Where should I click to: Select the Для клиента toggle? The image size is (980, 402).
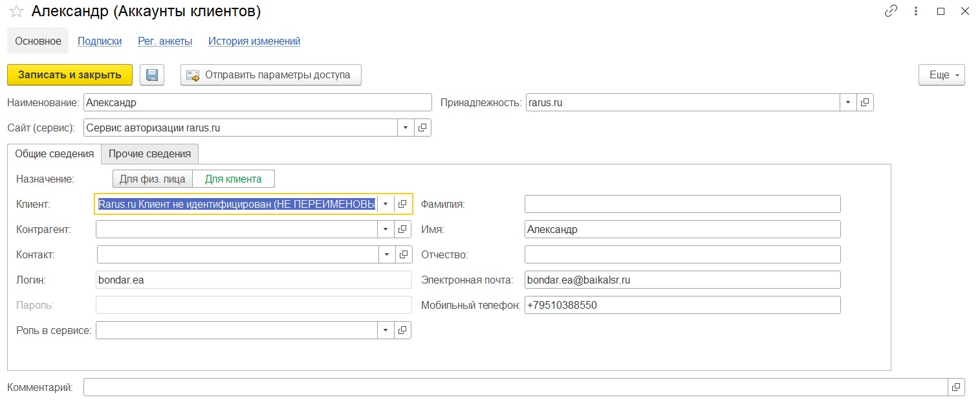(x=234, y=179)
